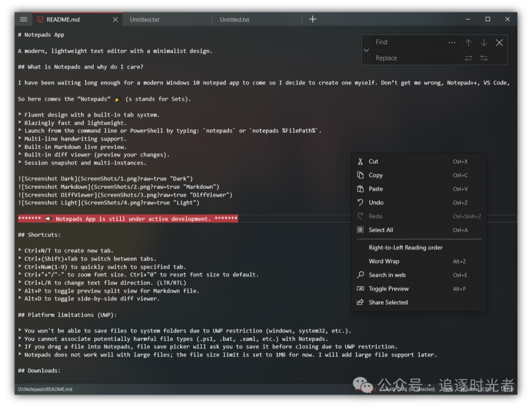The width and height of the screenshot is (532, 407).
Task: Collapse the replace row chevron
Action: [366, 50]
